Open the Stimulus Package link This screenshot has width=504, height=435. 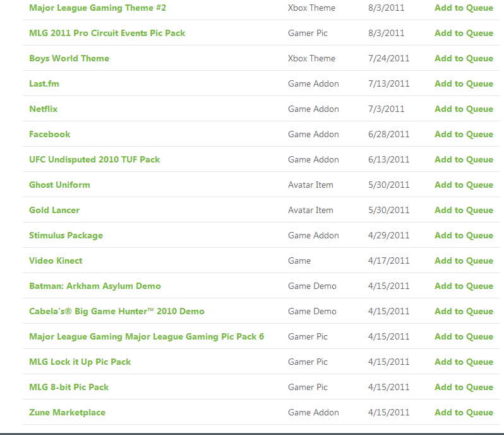tap(66, 235)
